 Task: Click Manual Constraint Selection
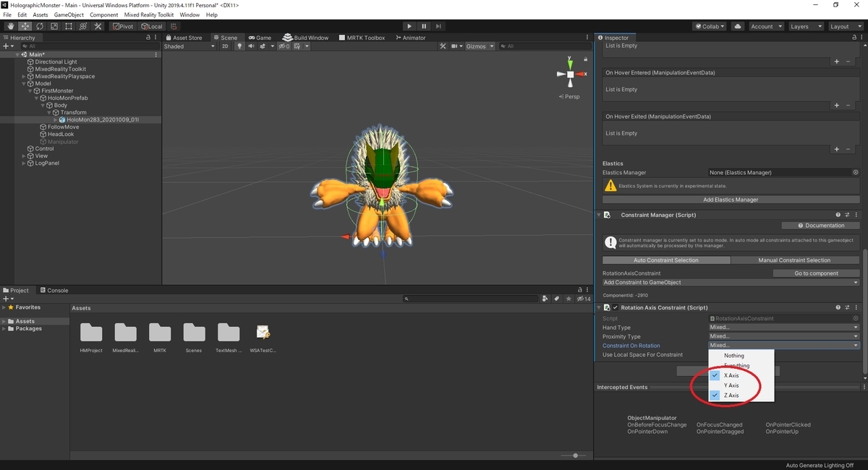point(794,260)
